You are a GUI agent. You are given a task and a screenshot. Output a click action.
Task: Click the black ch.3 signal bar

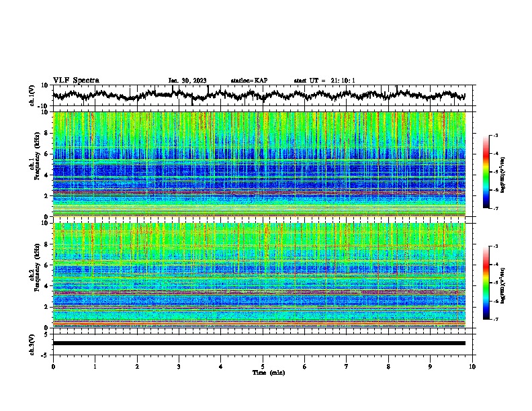click(259, 343)
